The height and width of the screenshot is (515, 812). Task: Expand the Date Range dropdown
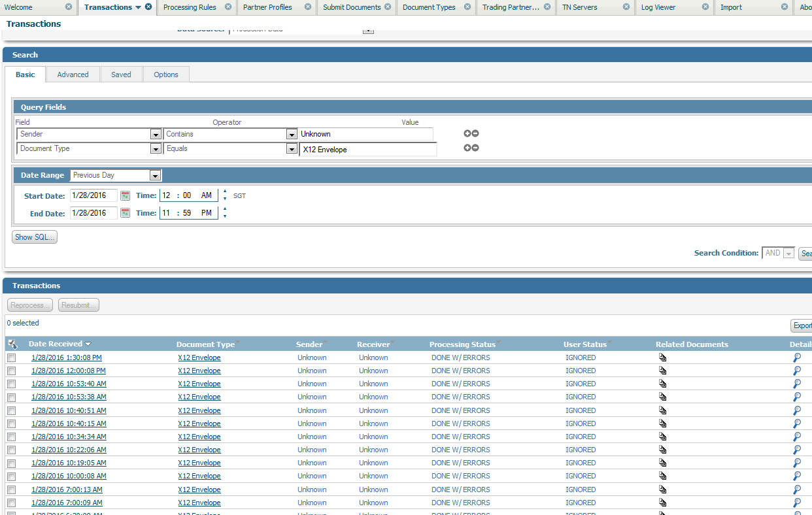[x=155, y=175]
